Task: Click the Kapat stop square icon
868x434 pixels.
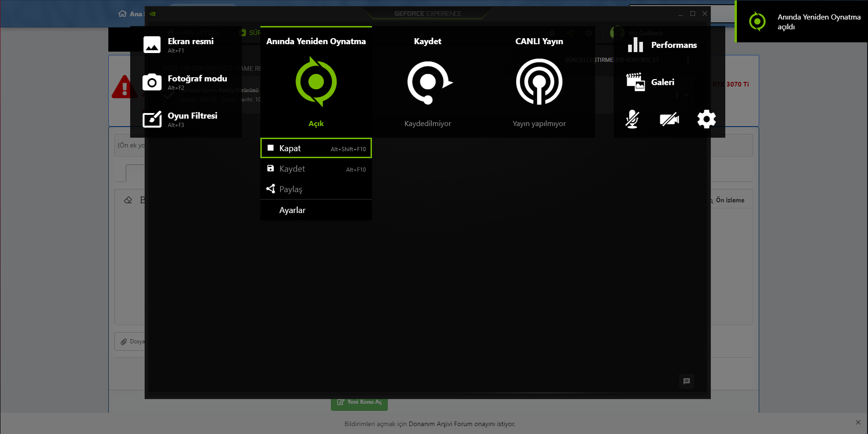Action: point(271,148)
